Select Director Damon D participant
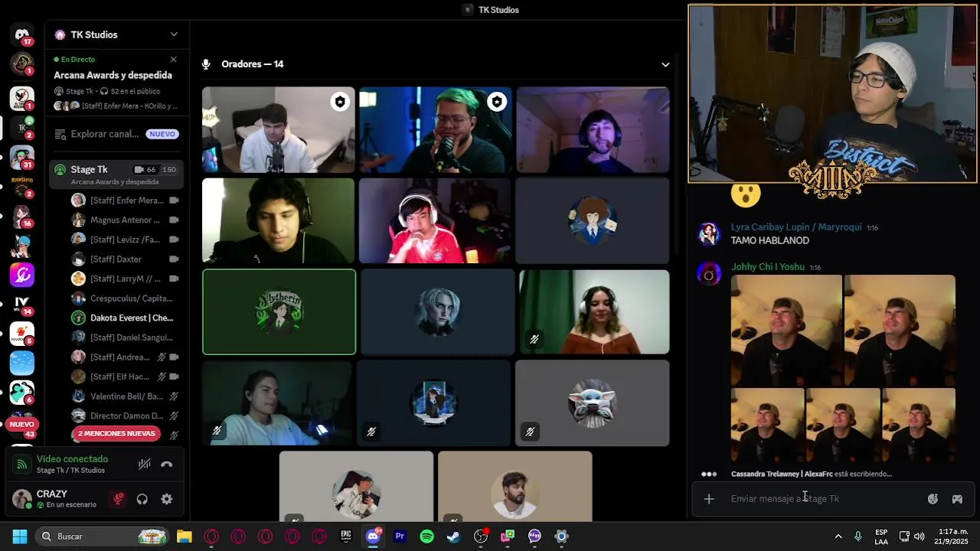The width and height of the screenshot is (980, 551). [126, 416]
